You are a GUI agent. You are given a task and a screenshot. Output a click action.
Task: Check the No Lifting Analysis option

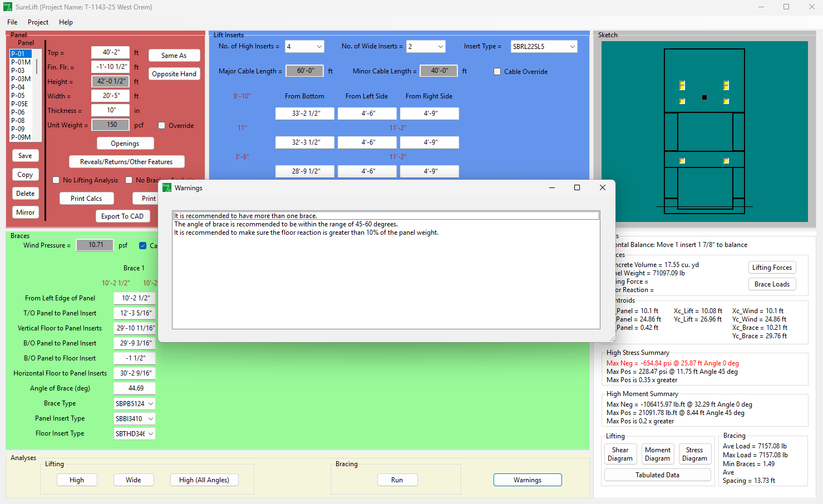pos(56,180)
